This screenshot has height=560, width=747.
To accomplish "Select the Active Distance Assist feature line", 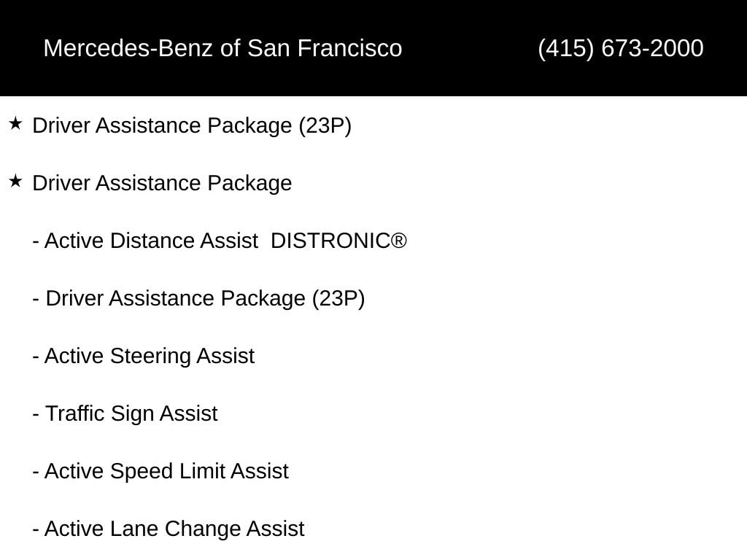I will tap(220, 241).
